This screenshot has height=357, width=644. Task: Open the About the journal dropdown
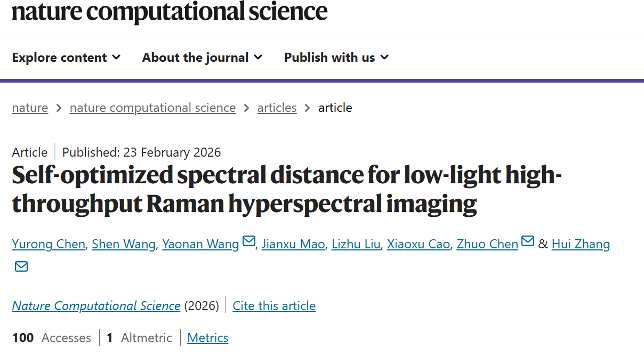tap(203, 58)
